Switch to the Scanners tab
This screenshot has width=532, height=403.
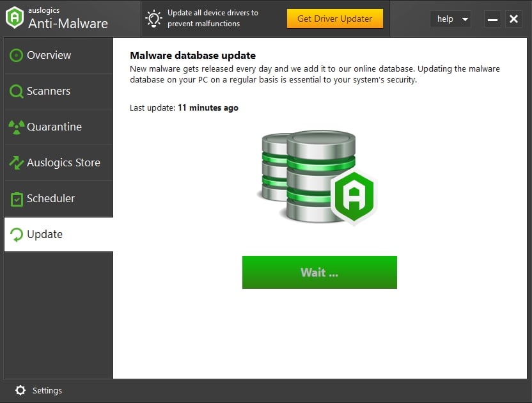pyautogui.click(x=59, y=91)
